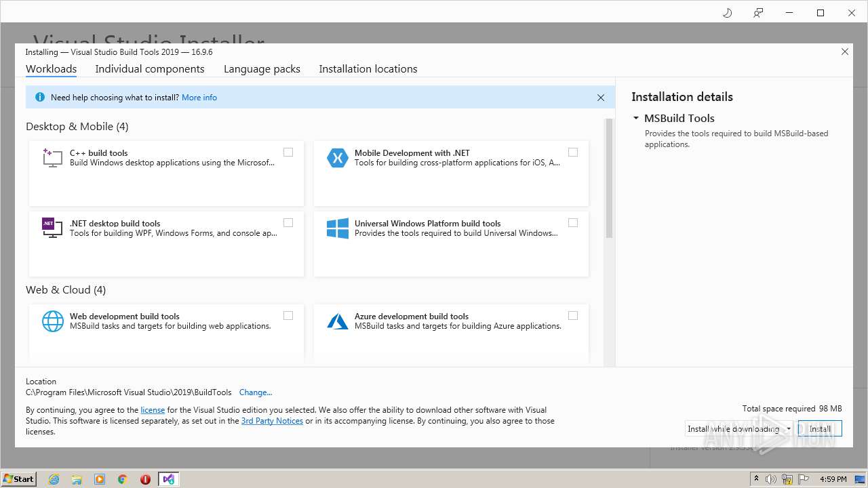Select Mobile Development with .NET title
Screen dimensions: 868x488
pyautogui.click(x=412, y=153)
